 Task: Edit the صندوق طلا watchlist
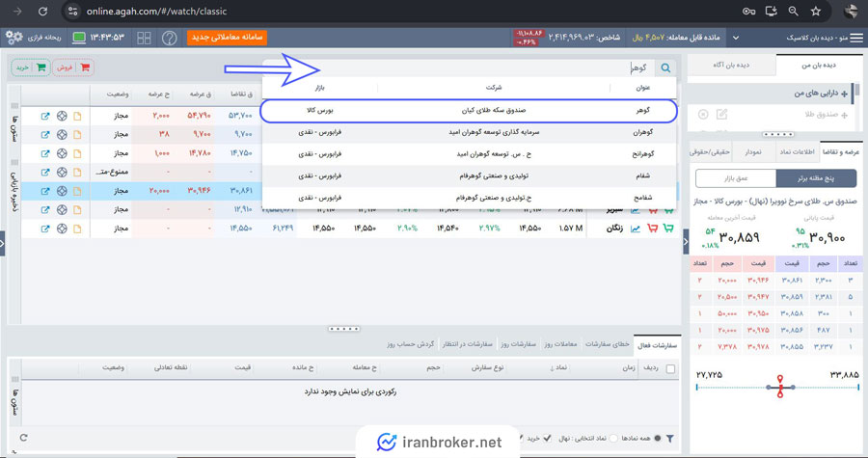pyautogui.click(x=721, y=115)
